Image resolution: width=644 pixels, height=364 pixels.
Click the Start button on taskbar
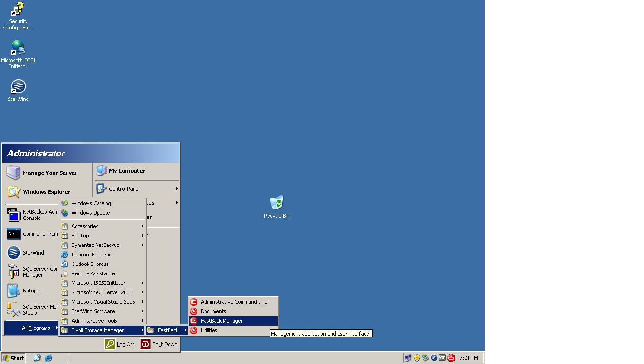pos(13,358)
